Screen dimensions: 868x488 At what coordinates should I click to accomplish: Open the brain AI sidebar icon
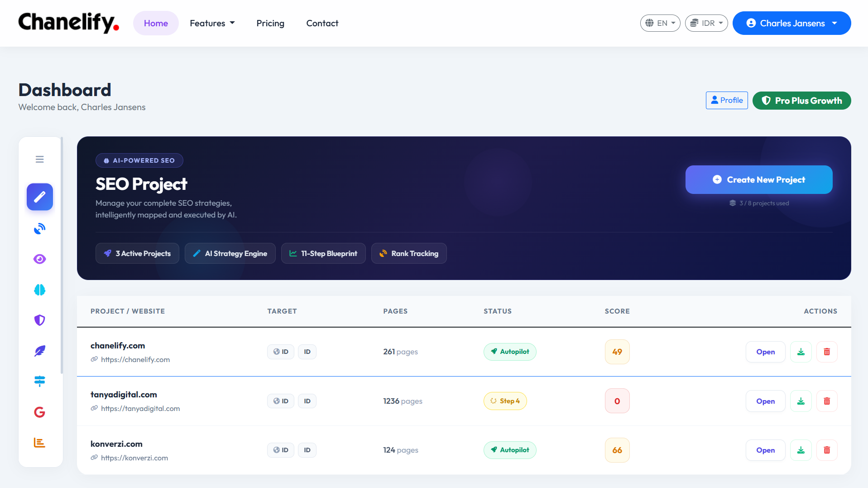click(40, 290)
